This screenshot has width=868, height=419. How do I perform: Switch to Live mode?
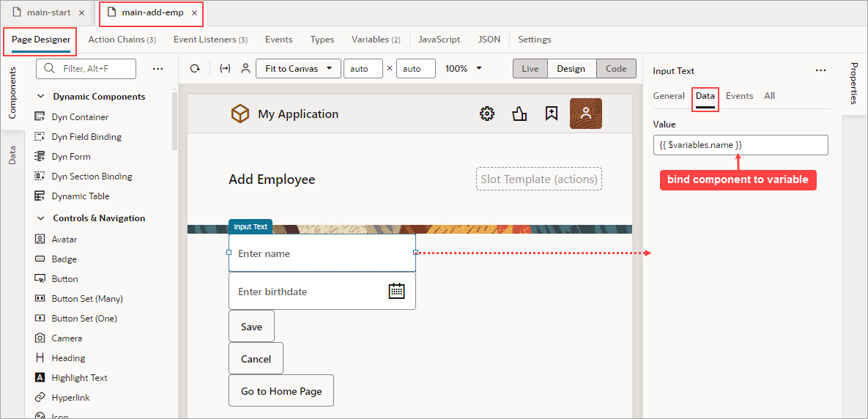[x=530, y=69]
